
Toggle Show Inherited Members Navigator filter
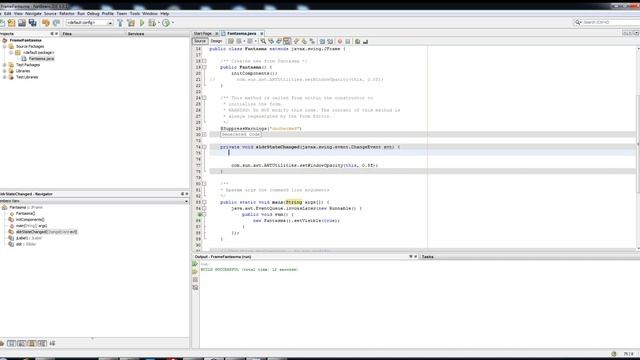click(x=2, y=344)
